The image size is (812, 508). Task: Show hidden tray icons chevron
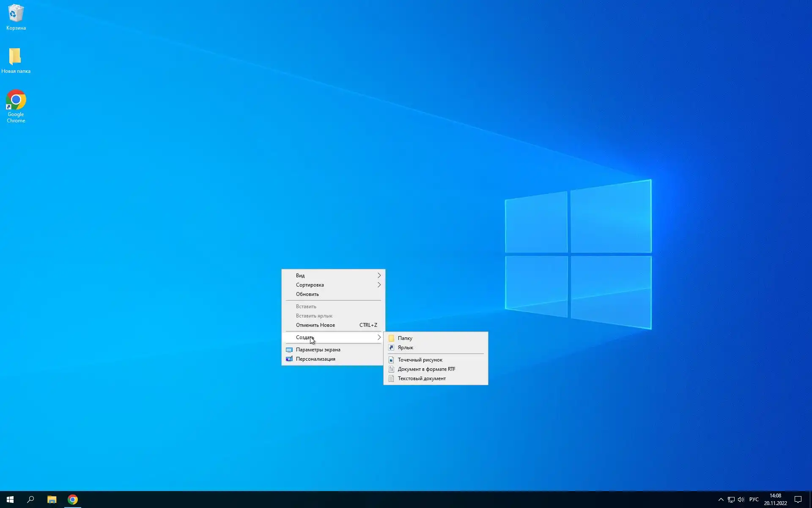(721, 500)
